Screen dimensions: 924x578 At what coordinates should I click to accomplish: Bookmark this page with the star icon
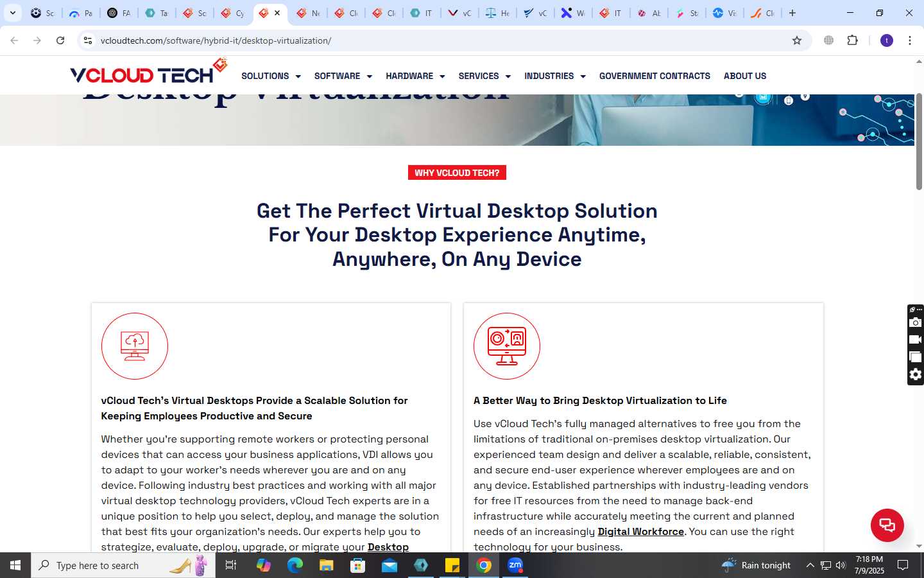797,40
